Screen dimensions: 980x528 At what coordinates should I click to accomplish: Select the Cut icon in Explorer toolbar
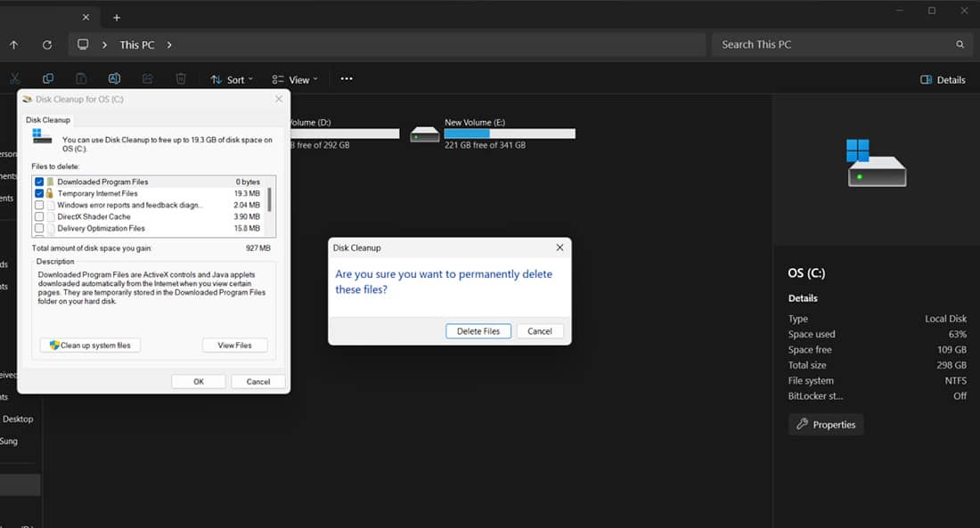tap(14, 78)
